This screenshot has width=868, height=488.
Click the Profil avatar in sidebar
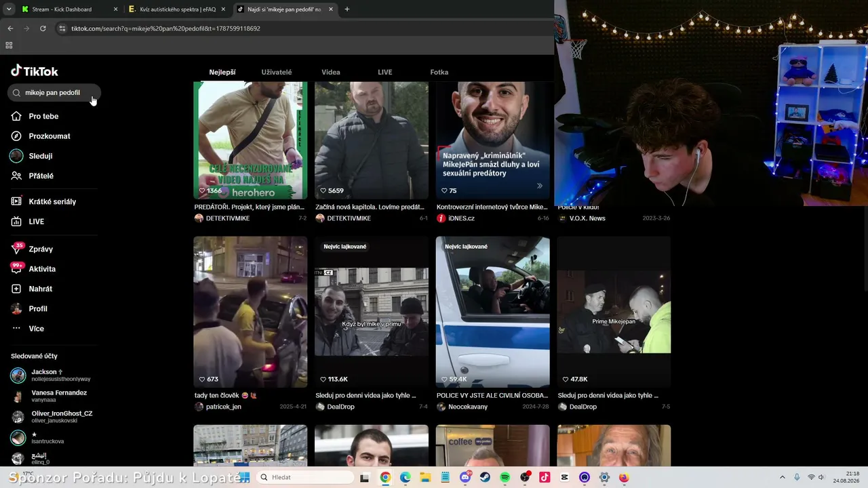(16, 308)
